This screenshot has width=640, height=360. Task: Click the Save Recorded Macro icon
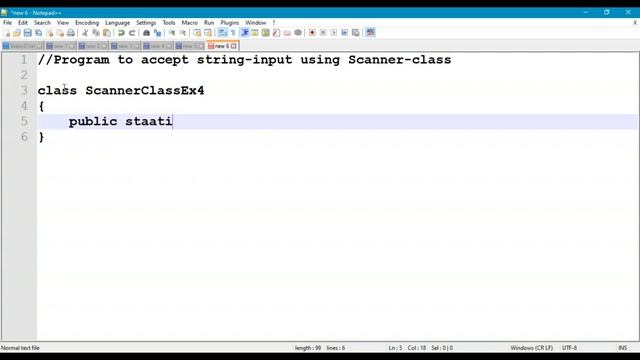[x=356, y=33]
